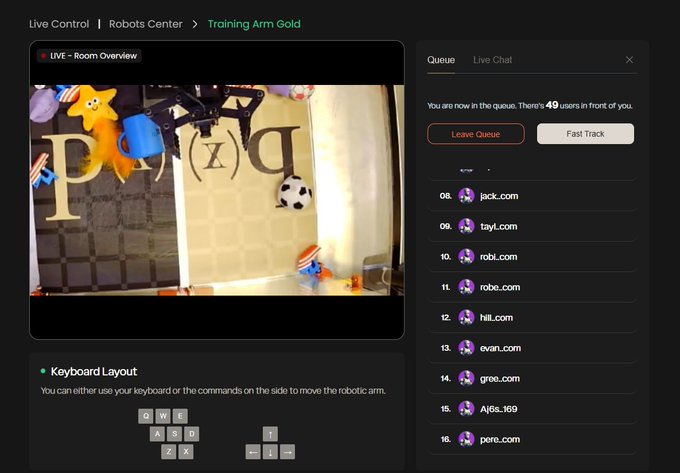Viewport: 680px width, 473px height.
Task: Click gree..com user avatar
Action: coord(466,378)
